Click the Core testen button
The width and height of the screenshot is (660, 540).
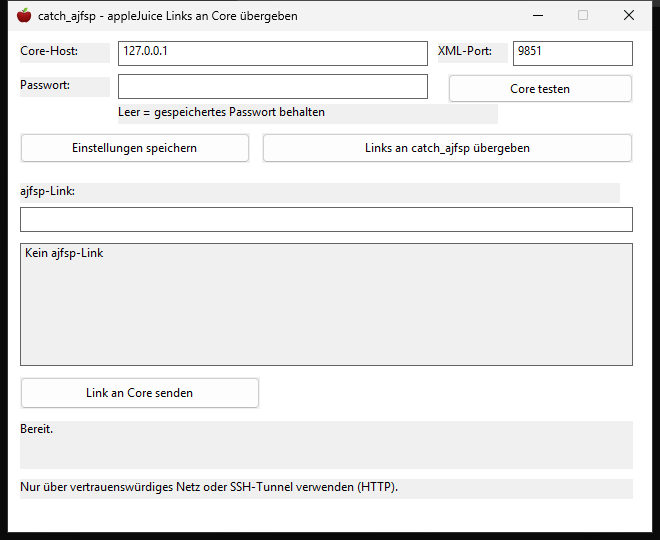(x=540, y=89)
